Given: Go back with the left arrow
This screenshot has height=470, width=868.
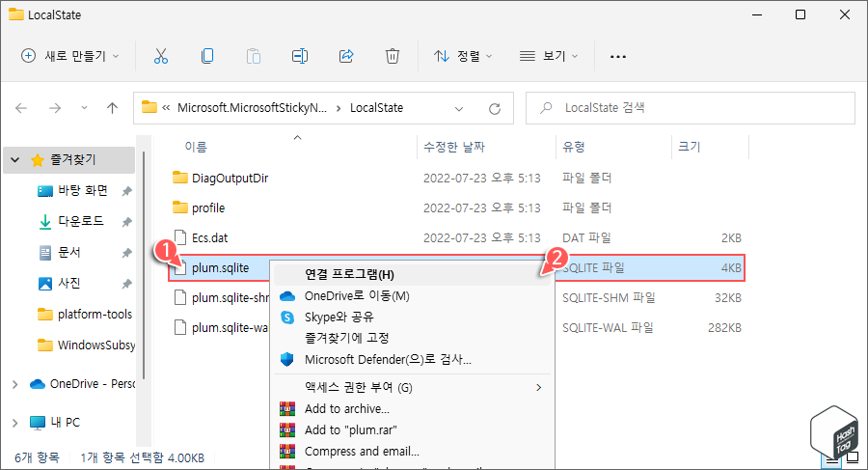Looking at the screenshot, I should [x=21, y=108].
